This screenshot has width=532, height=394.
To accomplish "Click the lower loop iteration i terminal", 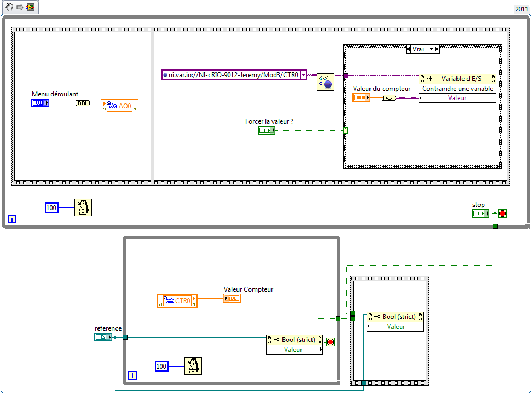I will (132, 375).
